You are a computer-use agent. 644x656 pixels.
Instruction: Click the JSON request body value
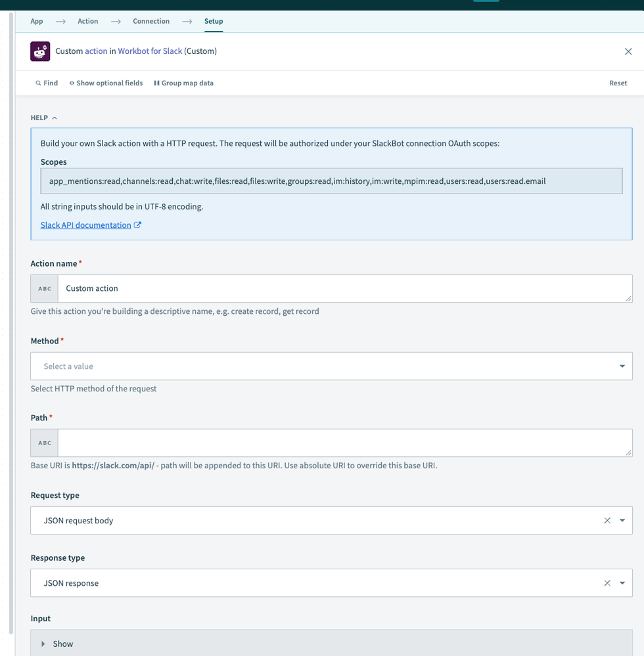pos(78,521)
